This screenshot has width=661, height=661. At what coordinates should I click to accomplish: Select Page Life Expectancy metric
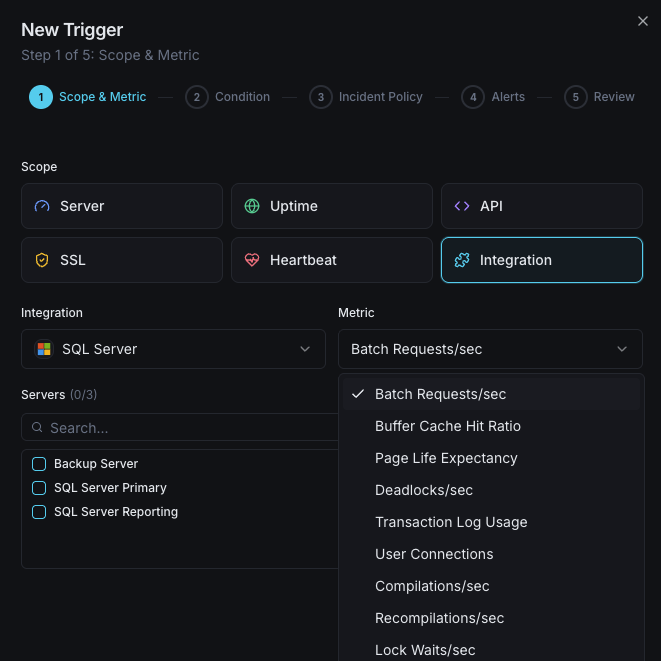(491, 458)
